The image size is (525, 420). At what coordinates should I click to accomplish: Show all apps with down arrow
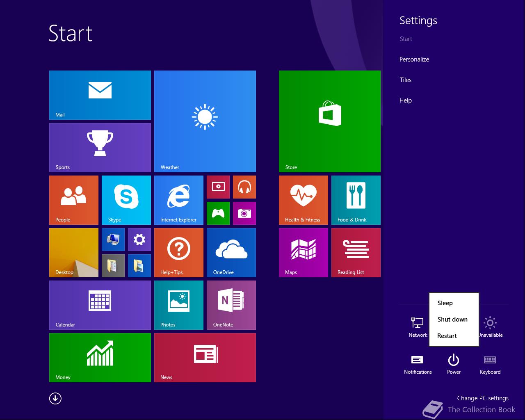point(55,398)
